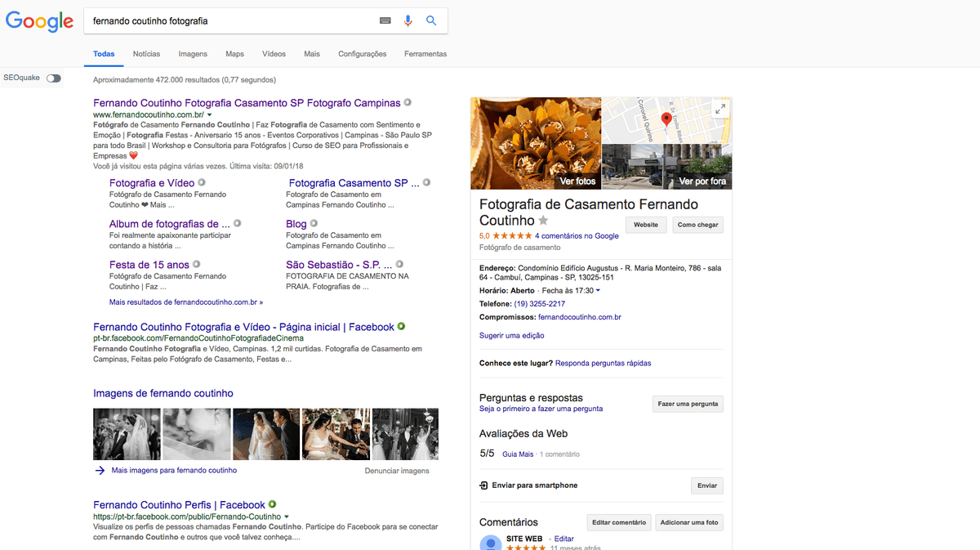Open Ver fotos sweets thumbnail
Viewport: 980px width, 550px height.
click(x=536, y=144)
